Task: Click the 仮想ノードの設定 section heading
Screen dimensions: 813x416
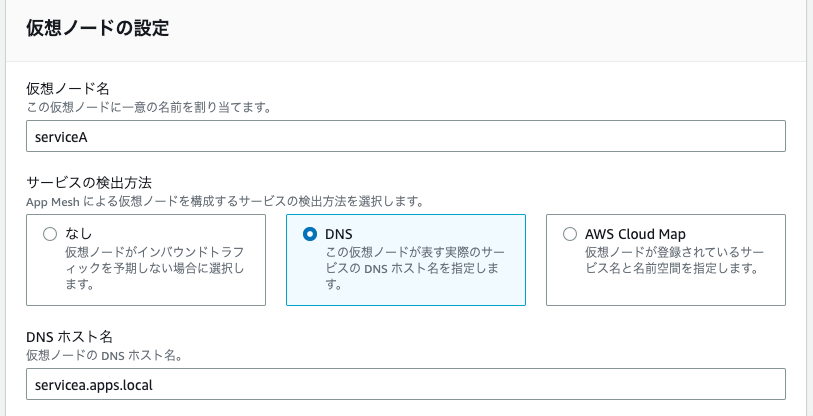Action: [x=97, y=28]
